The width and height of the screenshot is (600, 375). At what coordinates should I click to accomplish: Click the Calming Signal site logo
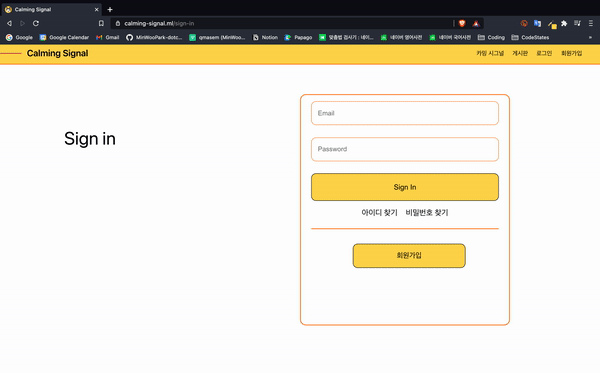(x=57, y=53)
